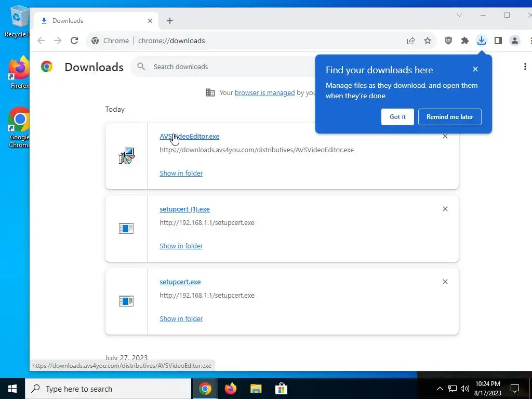Open the Firefox desktop shortcut
Screen dimensions: 532x399
coord(19,73)
